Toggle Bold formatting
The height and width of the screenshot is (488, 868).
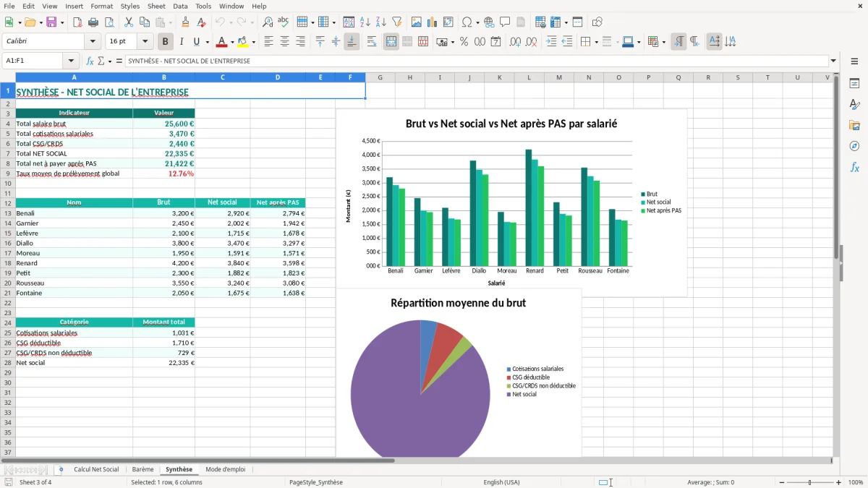(165, 42)
